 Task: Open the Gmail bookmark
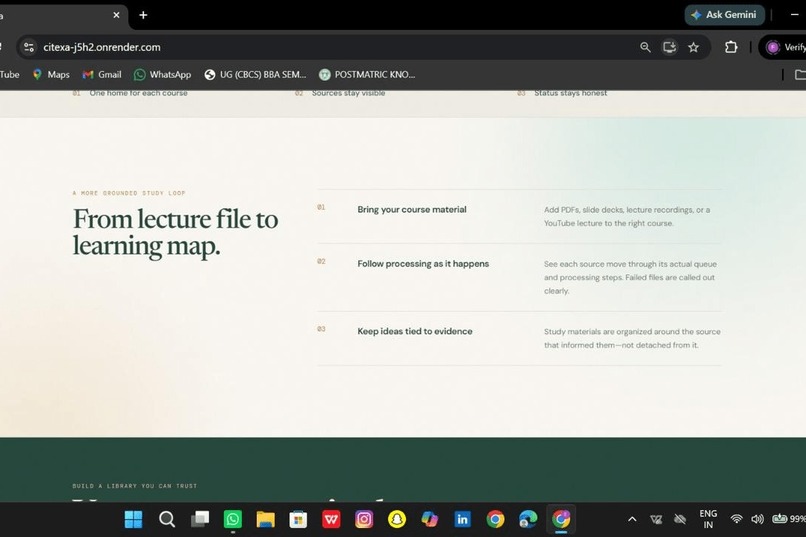click(102, 75)
